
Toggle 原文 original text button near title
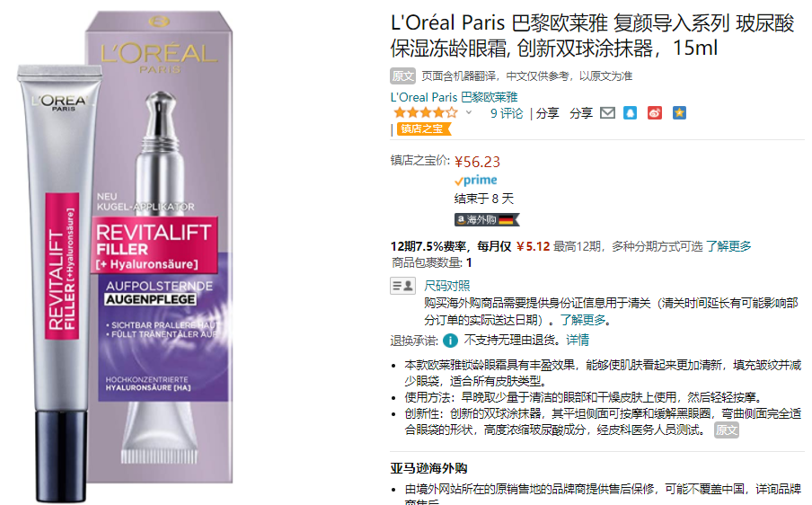click(x=403, y=76)
